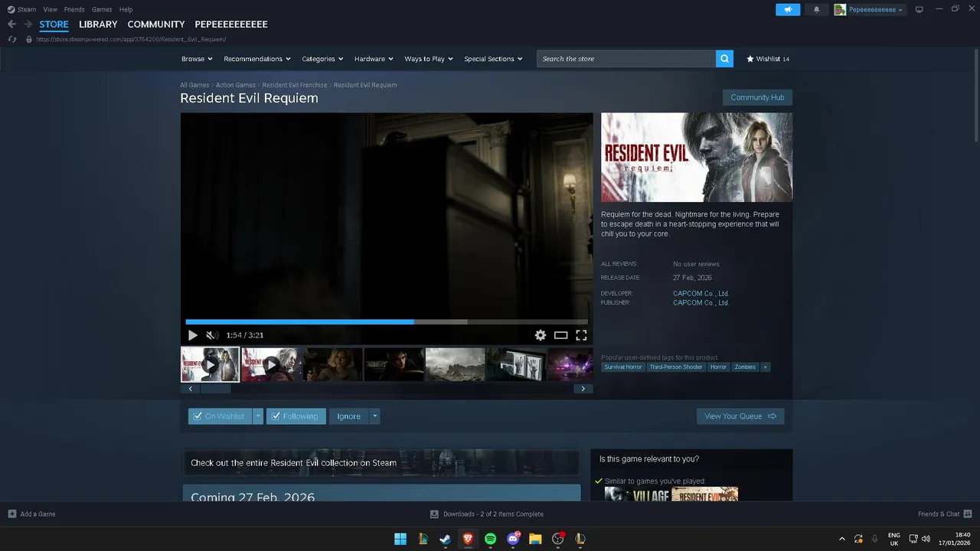Switch trailer to theater mode
The image size is (980, 551).
[x=561, y=335]
